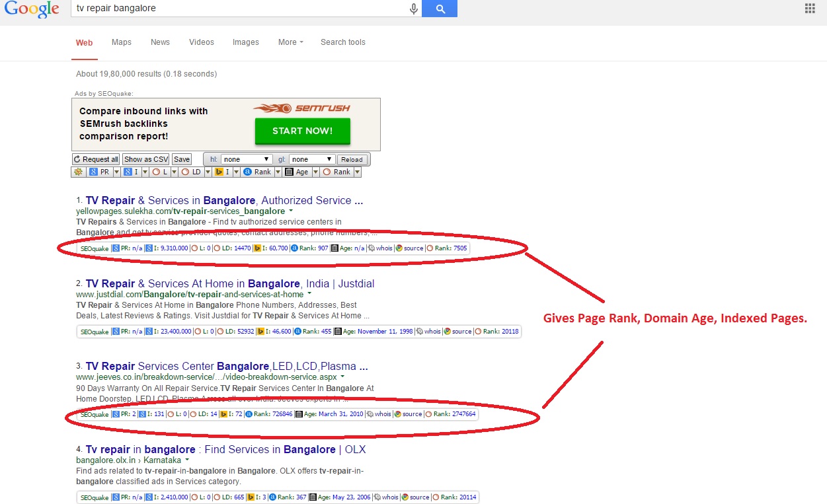Click Age 'March 31, 2010' for Jeeves
The height and width of the screenshot is (504, 827).
(329, 414)
